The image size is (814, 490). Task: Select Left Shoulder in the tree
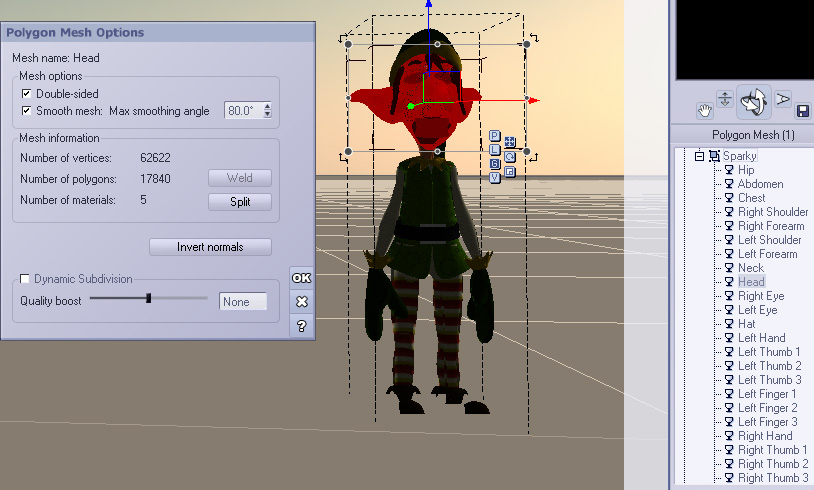(769, 240)
